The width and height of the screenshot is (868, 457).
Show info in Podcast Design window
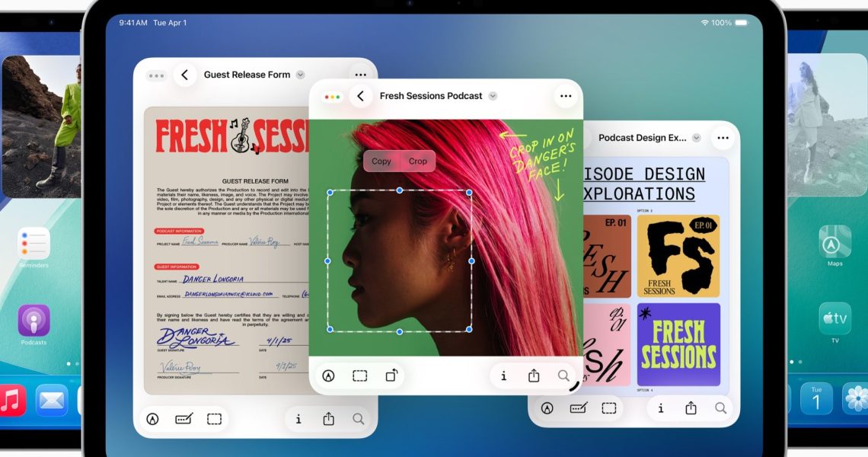pos(660,408)
